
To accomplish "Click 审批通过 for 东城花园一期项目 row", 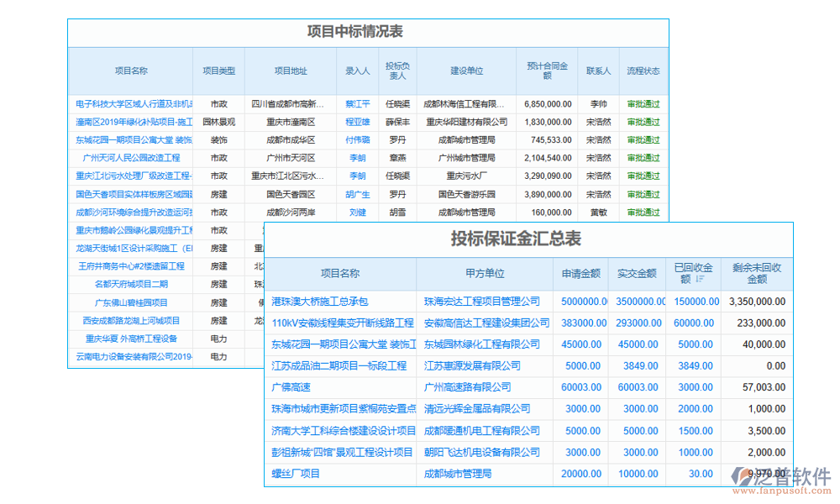I will click(642, 139).
